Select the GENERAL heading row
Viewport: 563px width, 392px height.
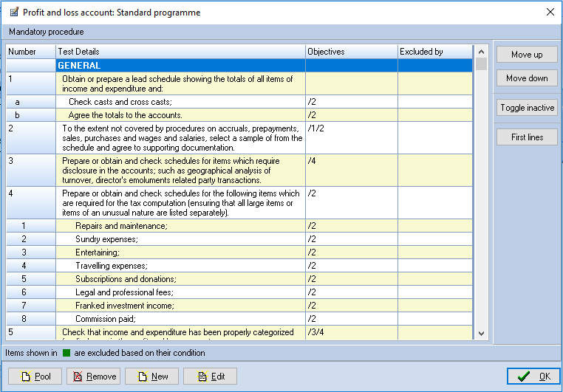pyautogui.click(x=239, y=65)
